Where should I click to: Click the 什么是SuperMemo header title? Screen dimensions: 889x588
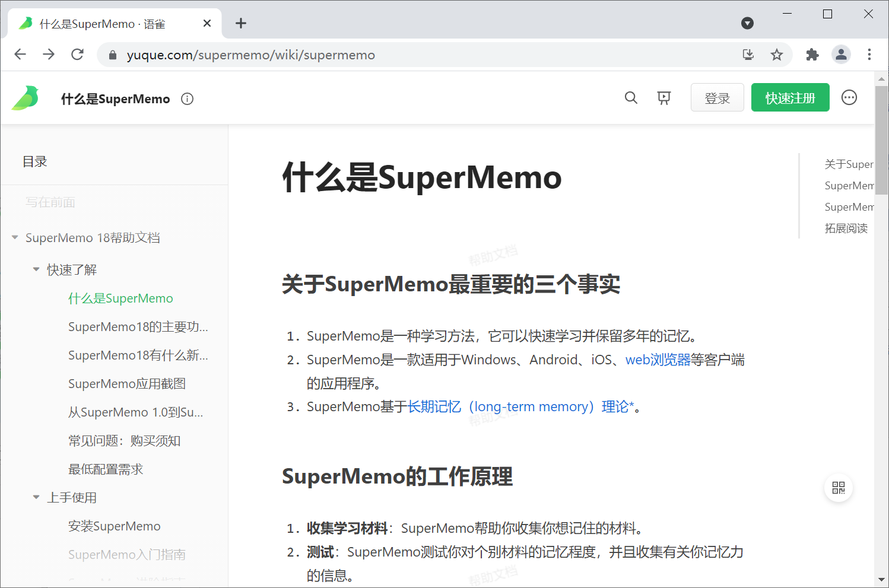click(x=115, y=99)
